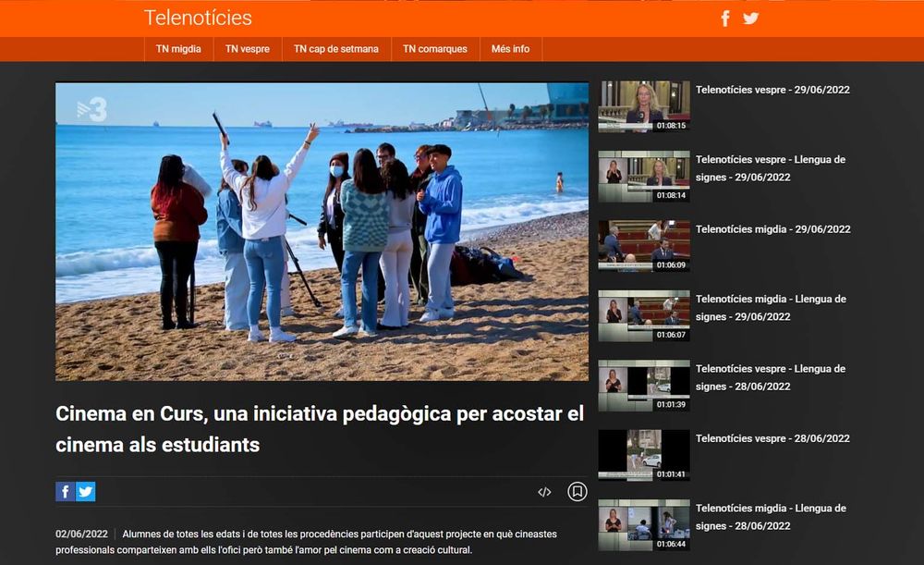Viewport: 924px width, 565px height.
Task: Click the title Telenotícies vespre - 29/06/2022
Action: (x=772, y=90)
